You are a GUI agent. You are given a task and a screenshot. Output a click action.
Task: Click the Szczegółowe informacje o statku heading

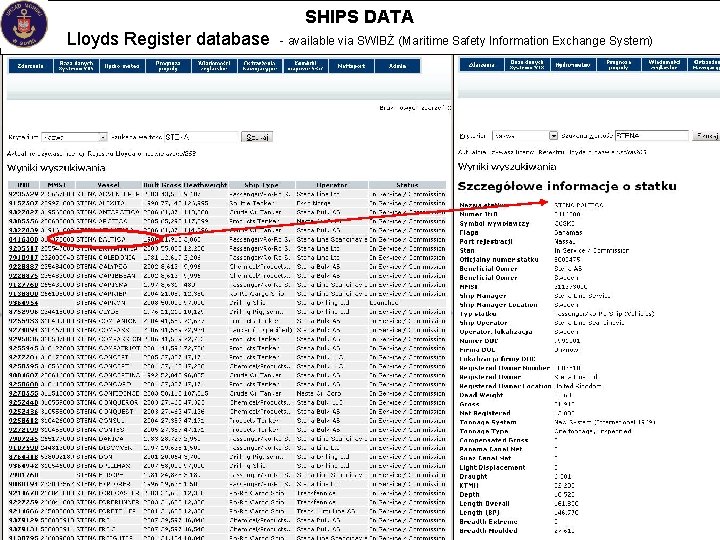[567, 186]
